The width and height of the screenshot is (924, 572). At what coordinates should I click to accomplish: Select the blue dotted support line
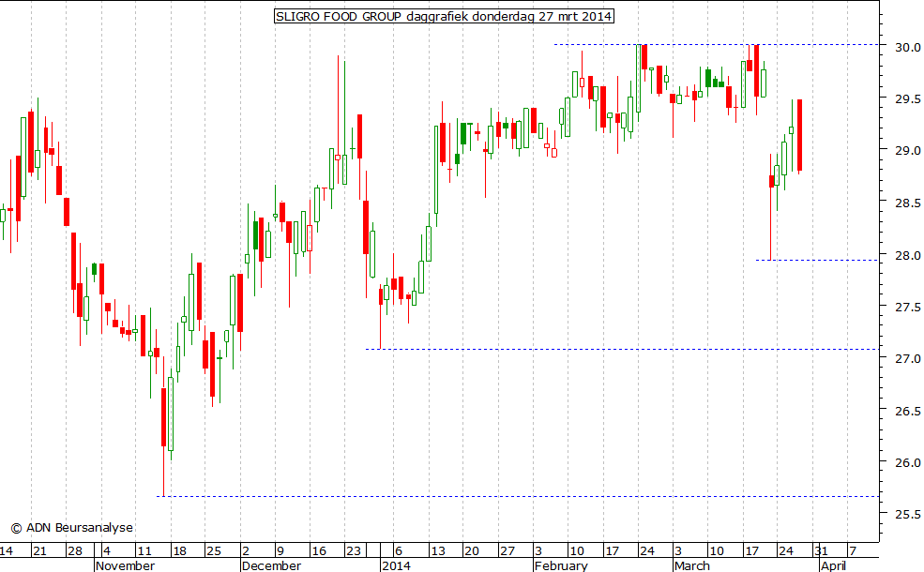click(x=619, y=350)
